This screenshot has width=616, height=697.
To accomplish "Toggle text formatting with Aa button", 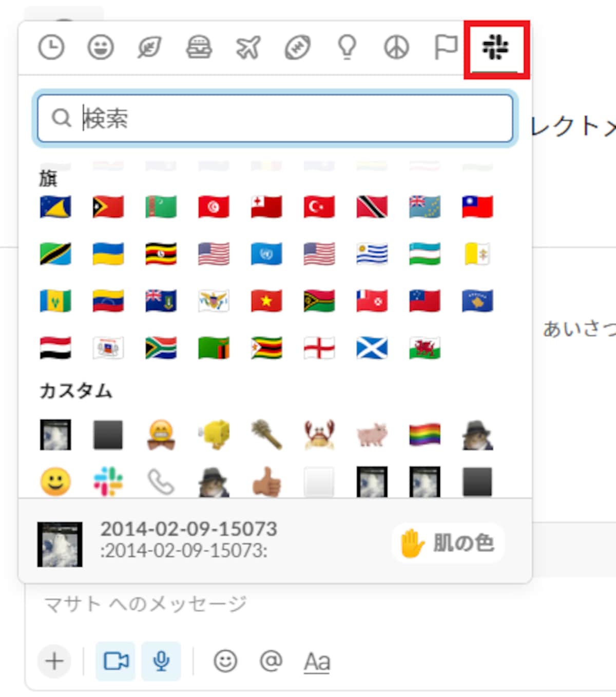I will click(317, 662).
